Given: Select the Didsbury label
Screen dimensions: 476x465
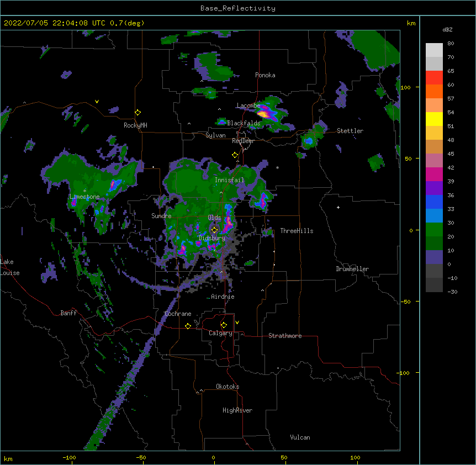Looking at the screenshot, I should 211,238.
